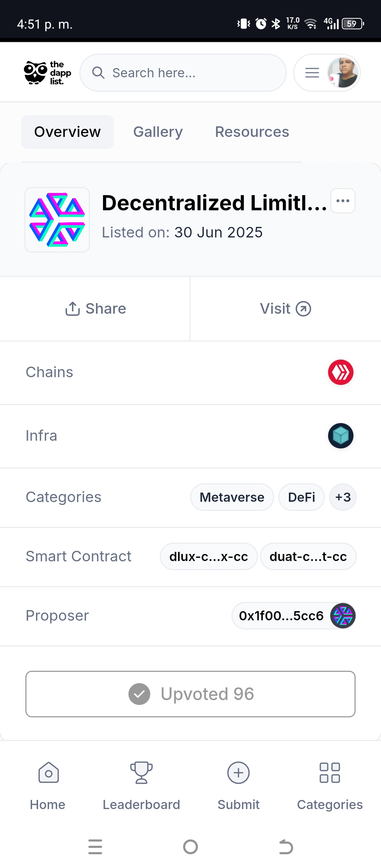Visit the dapp website

[x=286, y=309]
